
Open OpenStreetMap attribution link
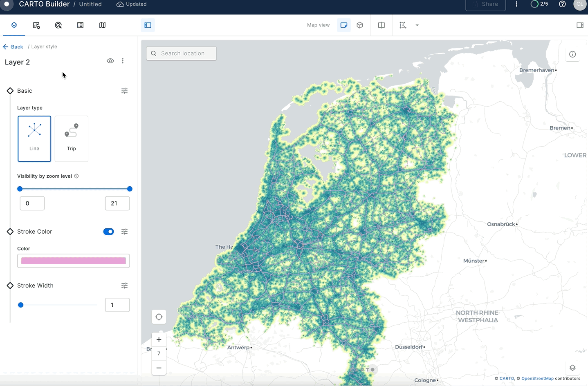pos(537,378)
